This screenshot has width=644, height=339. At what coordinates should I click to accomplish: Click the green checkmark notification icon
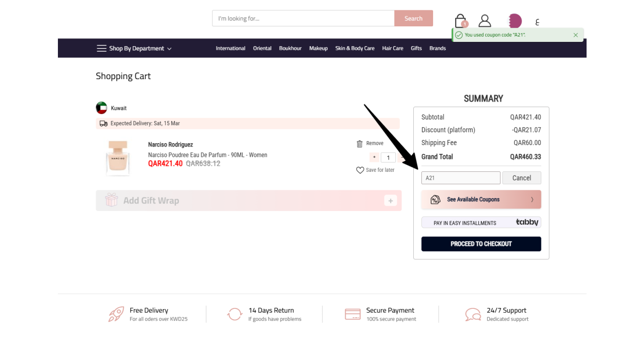click(459, 35)
